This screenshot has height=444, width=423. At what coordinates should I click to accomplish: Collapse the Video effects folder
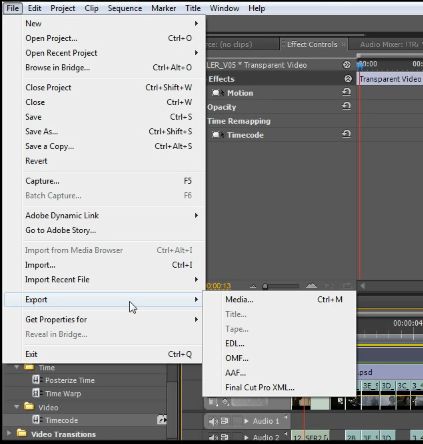point(16,407)
